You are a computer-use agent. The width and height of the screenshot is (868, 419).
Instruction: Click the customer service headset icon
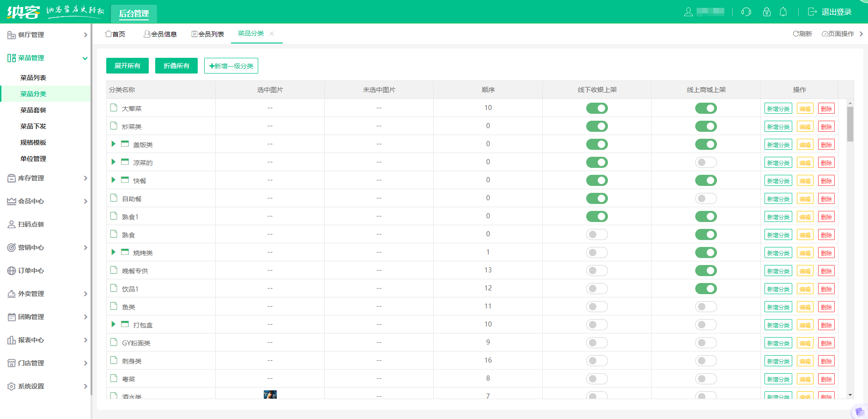746,12
